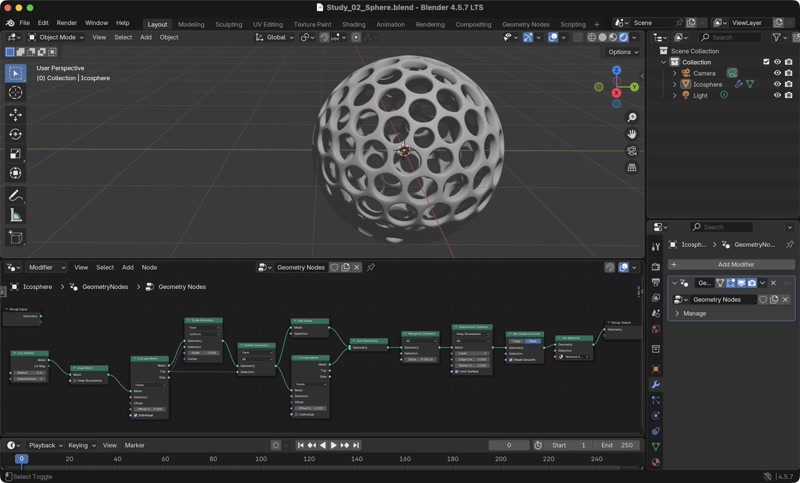Select the Rotate tool

click(x=15, y=134)
